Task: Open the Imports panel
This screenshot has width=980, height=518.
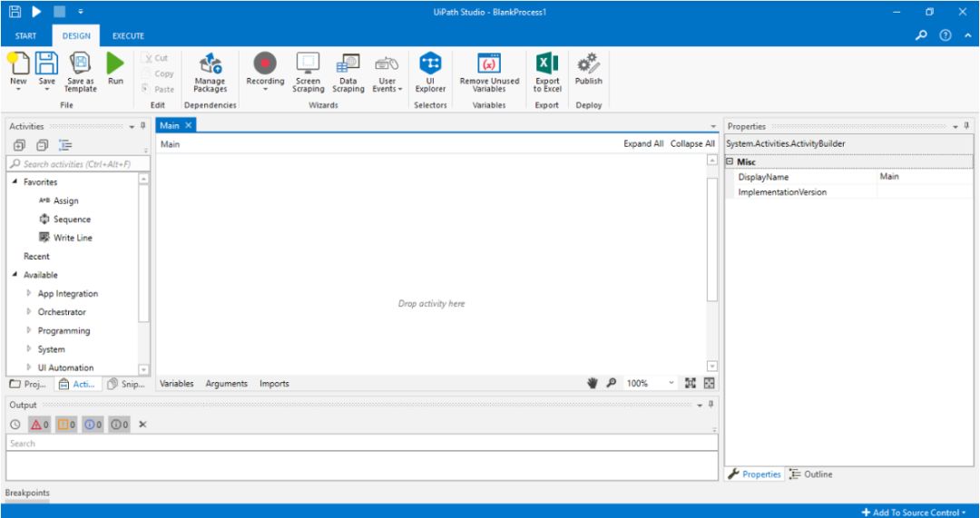Action: tap(274, 384)
